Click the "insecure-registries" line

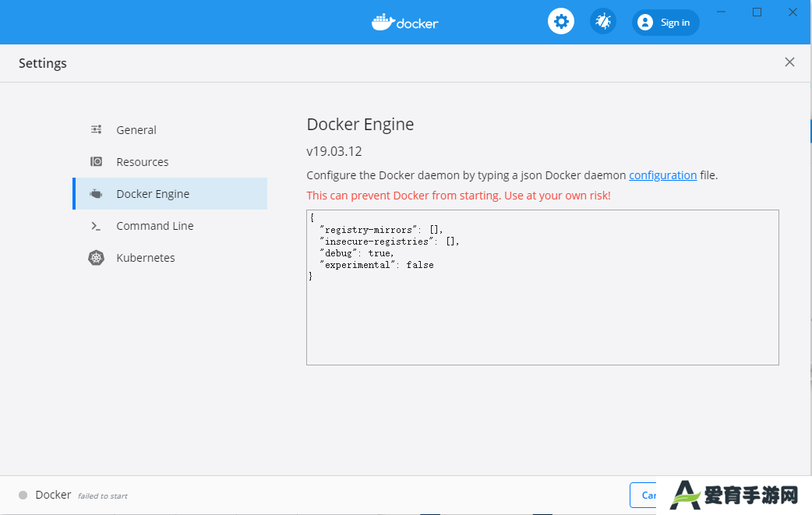(390, 242)
